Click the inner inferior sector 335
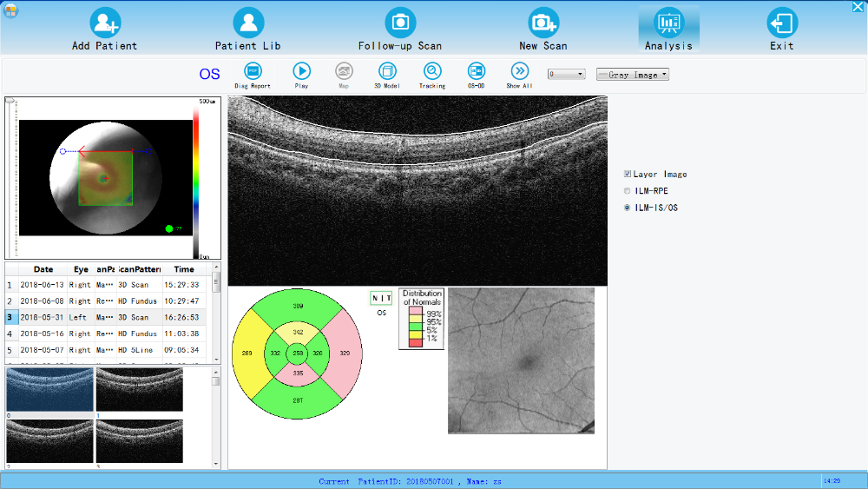The width and height of the screenshot is (868, 489). pos(298,373)
